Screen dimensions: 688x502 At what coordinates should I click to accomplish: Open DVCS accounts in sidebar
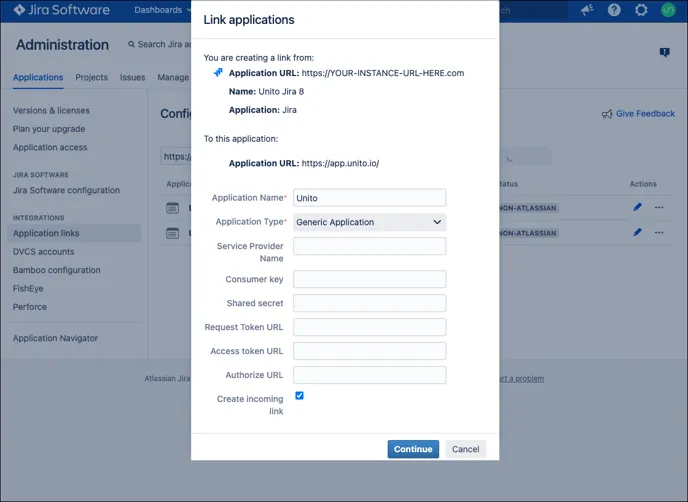[43, 252]
